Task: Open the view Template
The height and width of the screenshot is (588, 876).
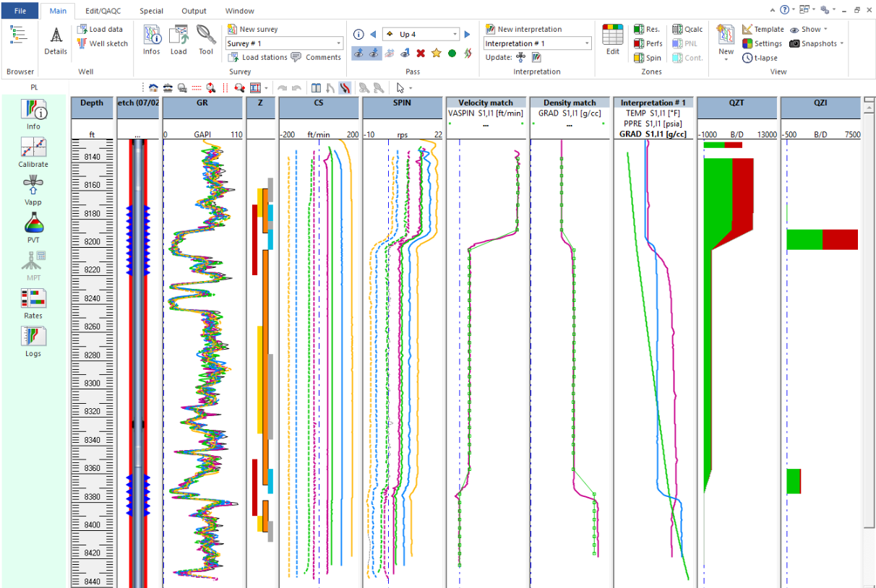Action: (x=763, y=30)
